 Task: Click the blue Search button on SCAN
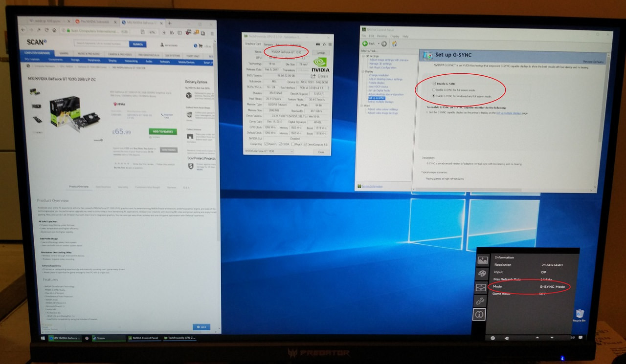[138, 44]
